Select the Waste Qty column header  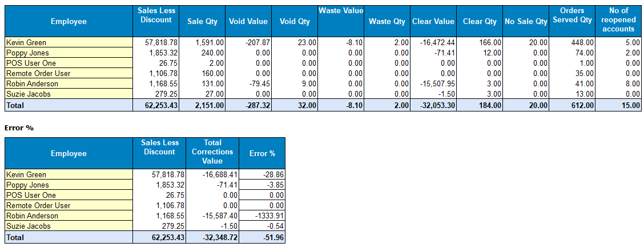click(387, 22)
